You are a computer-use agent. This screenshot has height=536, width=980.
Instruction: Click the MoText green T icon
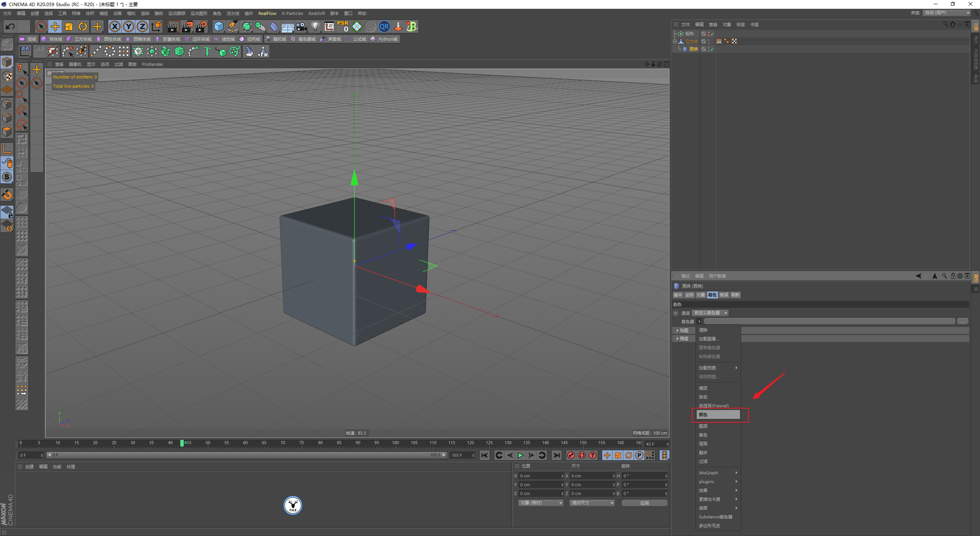207,51
